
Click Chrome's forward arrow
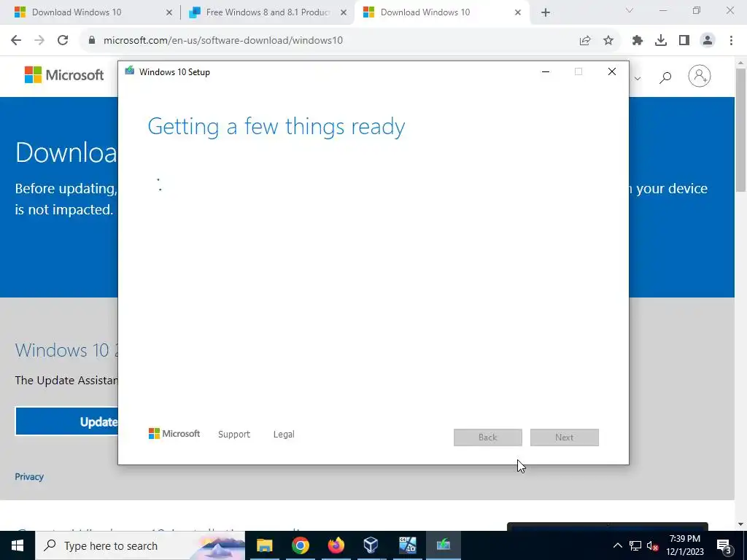click(x=39, y=41)
